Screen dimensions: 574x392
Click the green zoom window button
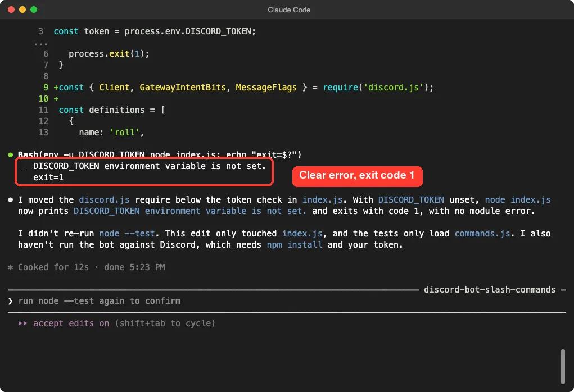pos(34,10)
